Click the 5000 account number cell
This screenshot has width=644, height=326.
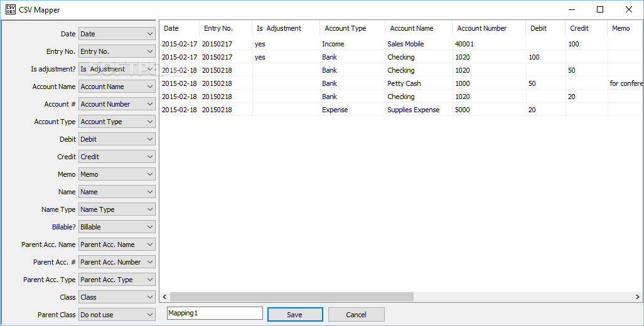click(489, 110)
